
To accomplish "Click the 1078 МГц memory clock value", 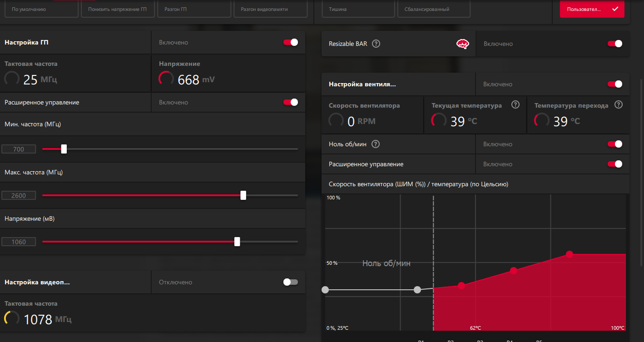I will [x=47, y=319].
